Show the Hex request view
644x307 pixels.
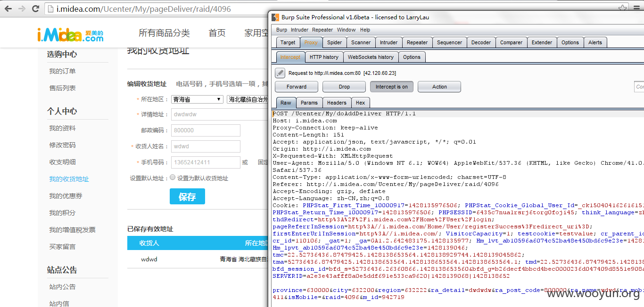[x=360, y=103]
